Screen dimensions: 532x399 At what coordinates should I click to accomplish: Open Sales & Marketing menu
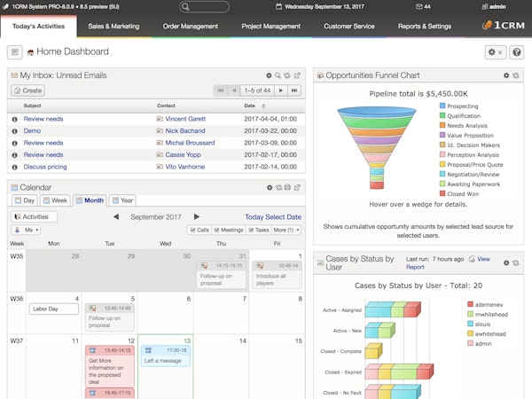click(113, 26)
